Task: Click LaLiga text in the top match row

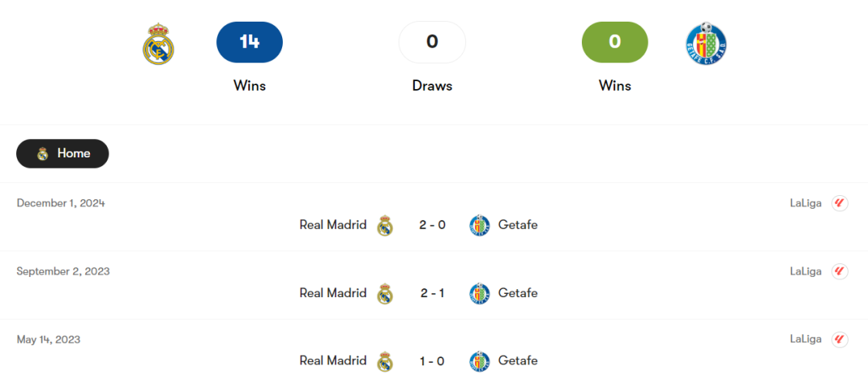Action: point(805,203)
